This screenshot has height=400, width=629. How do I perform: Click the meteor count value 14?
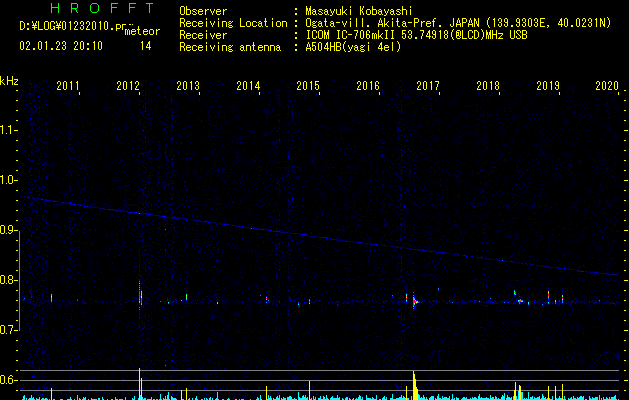pos(146,46)
